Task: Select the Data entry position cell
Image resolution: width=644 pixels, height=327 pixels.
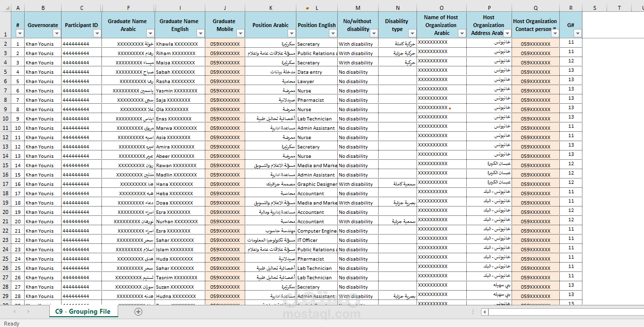Action: pyautogui.click(x=317, y=72)
